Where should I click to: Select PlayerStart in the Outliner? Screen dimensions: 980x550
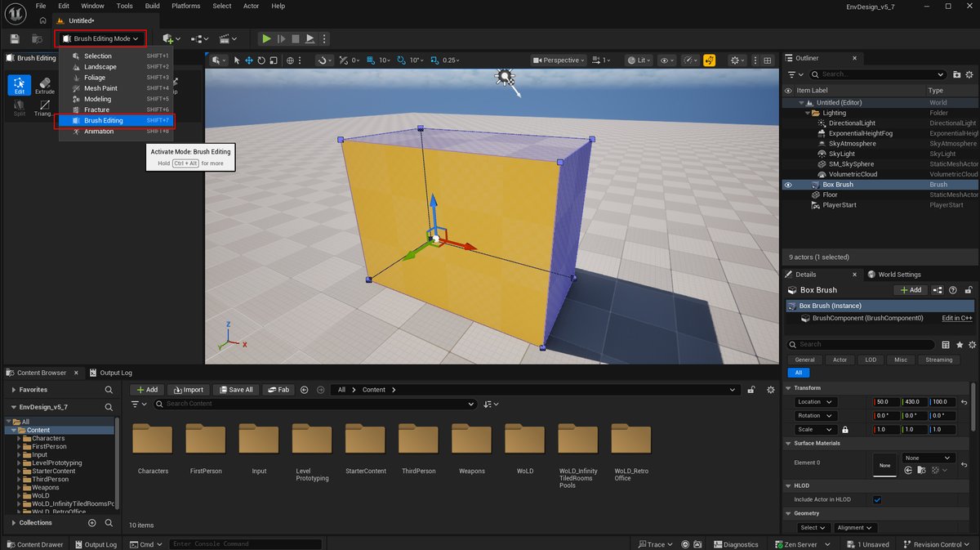click(840, 205)
